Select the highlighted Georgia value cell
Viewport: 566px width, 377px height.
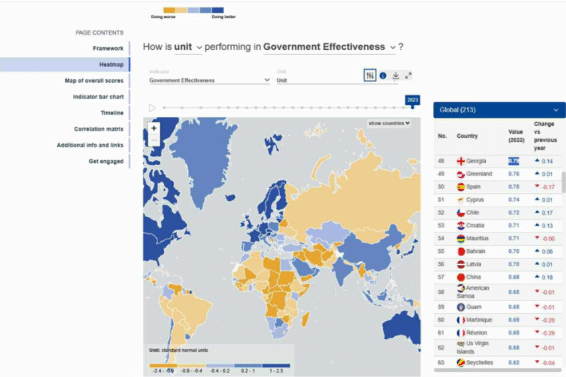[x=514, y=161]
